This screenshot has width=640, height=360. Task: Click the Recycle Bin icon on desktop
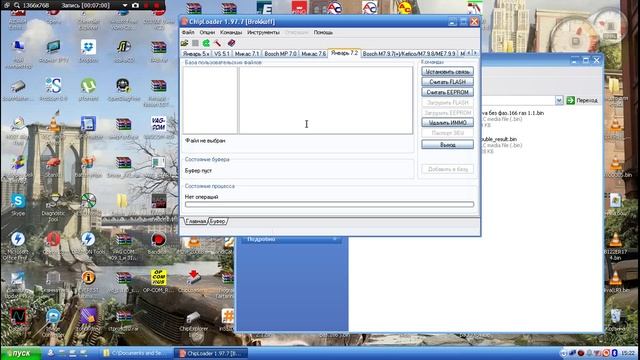pos(616,320)
